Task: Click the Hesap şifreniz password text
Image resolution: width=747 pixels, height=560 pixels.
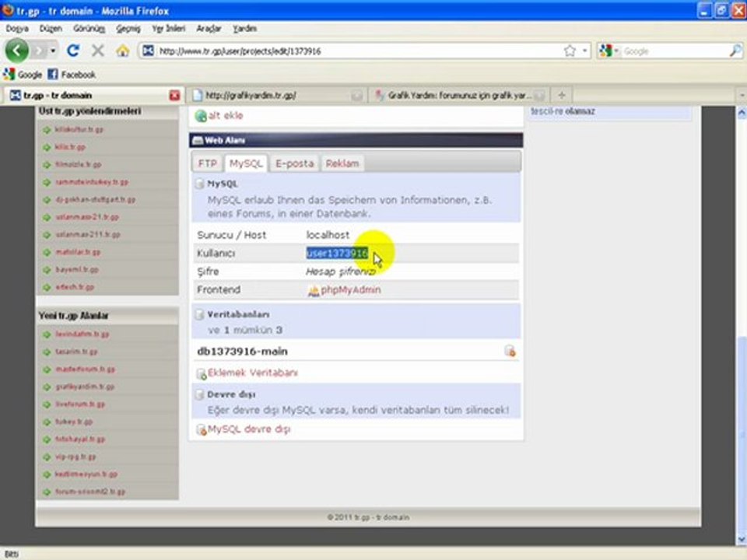Action: [x=340, y=272]
